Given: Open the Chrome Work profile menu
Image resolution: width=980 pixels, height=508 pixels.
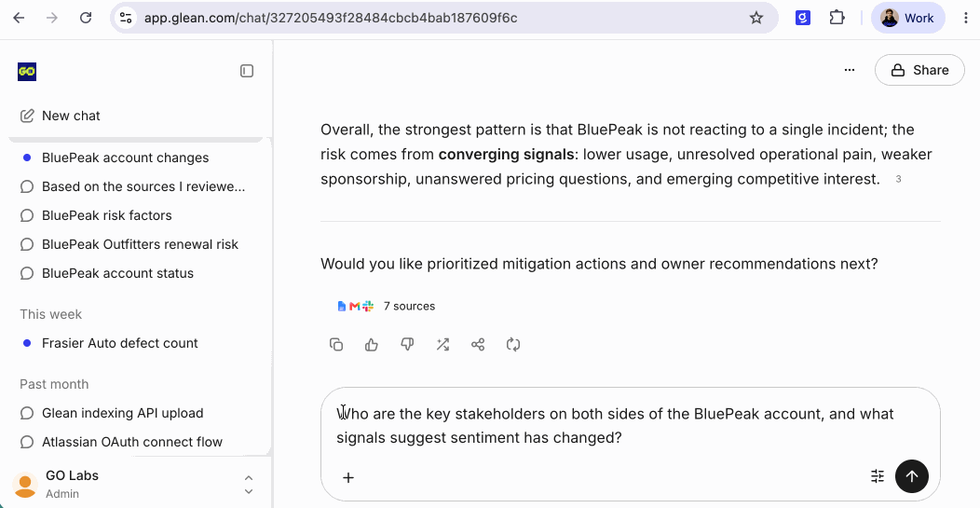Looking at the screenshot, I should pos(907,18).
